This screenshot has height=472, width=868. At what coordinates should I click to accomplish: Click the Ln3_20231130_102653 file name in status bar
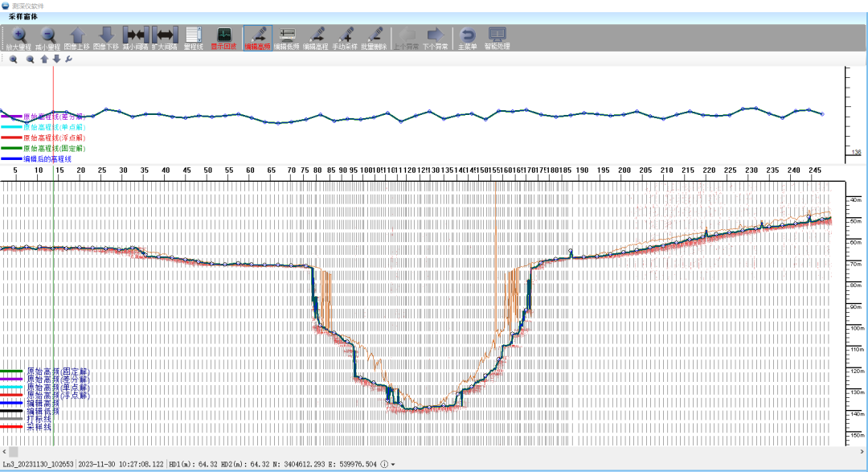tap(39, 464)
